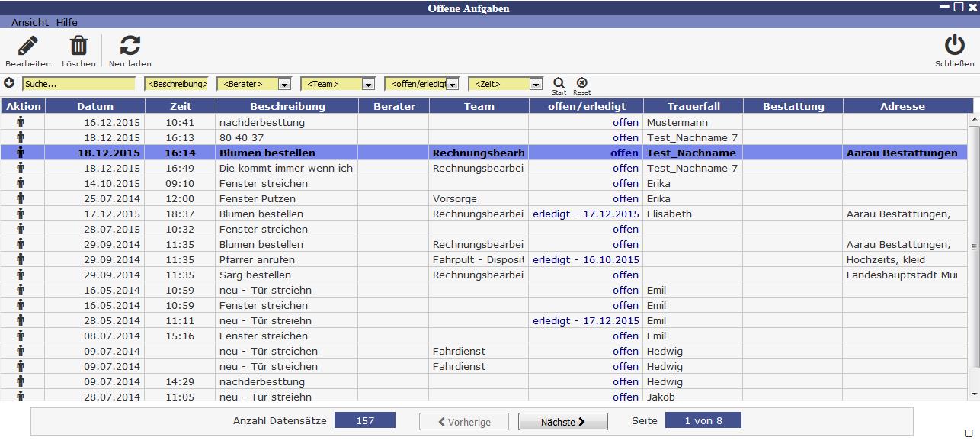The height and width of the screenshot is (444, 980).
Task: Click the Bearbeiten pencil icon
Action: (x=27, y=47)
